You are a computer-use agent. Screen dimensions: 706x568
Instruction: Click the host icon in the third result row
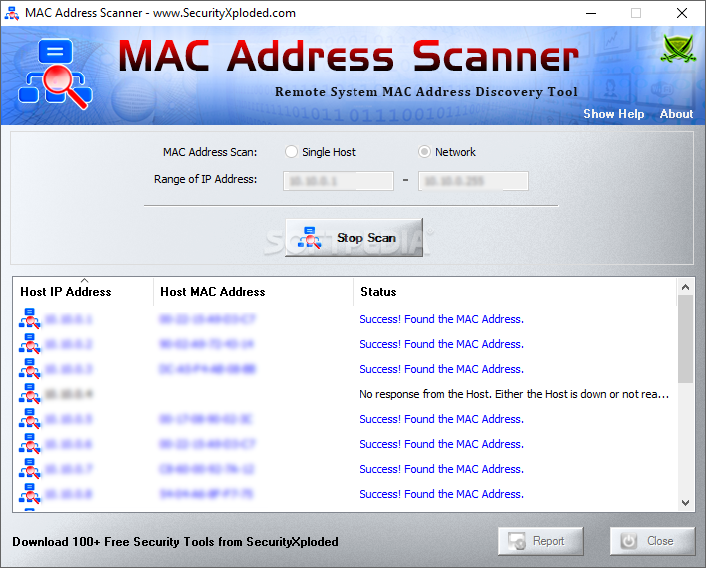click(30, 369)
